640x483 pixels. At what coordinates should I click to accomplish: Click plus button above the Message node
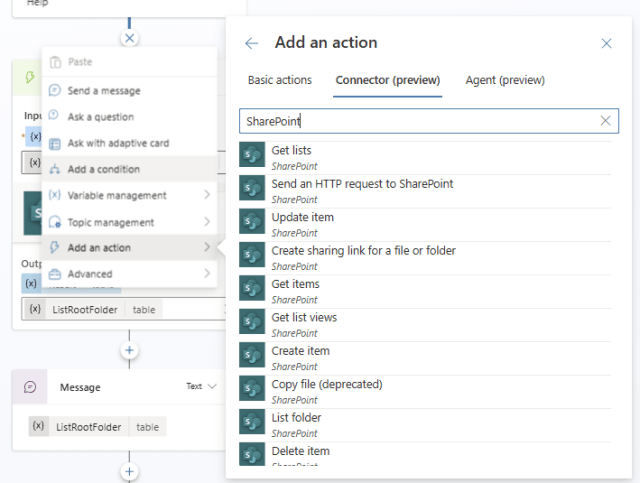point(129,350)
